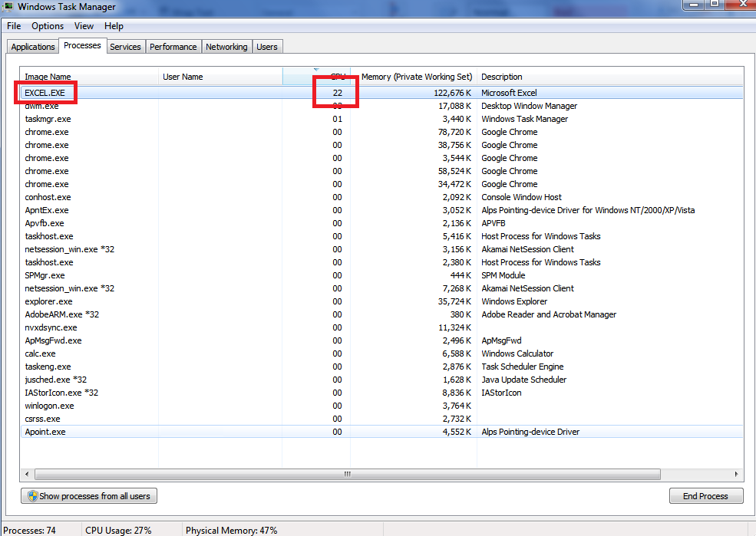Select the winlogon.exe process
Viewport: 756px width, 536px height.
click(x=381, y=405)
